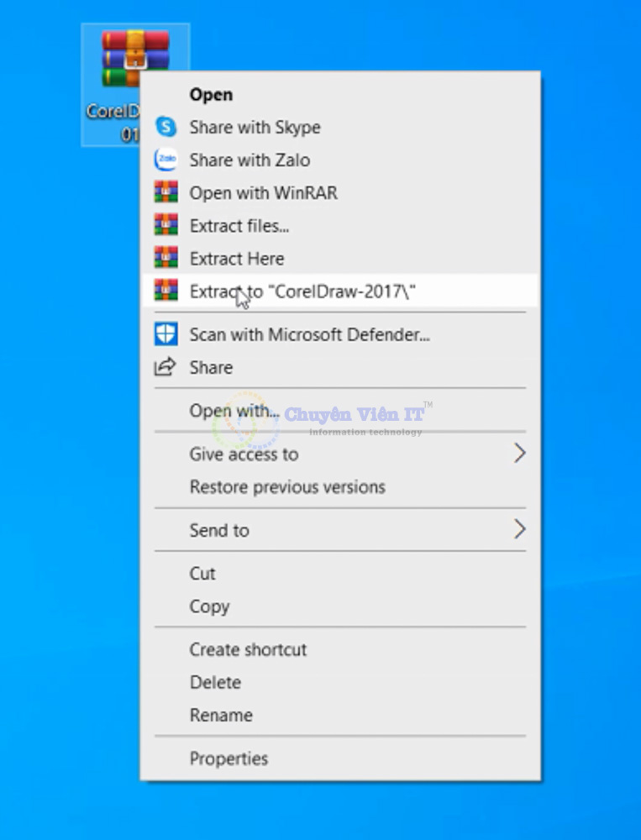Choose Open with... menu entry
Screen dimensions: 641x840
234,411
